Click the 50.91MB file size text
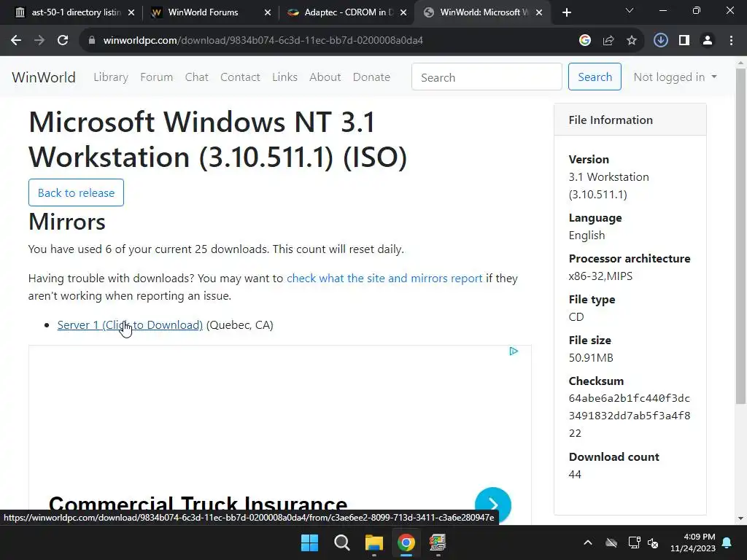 tap(591, 358)
